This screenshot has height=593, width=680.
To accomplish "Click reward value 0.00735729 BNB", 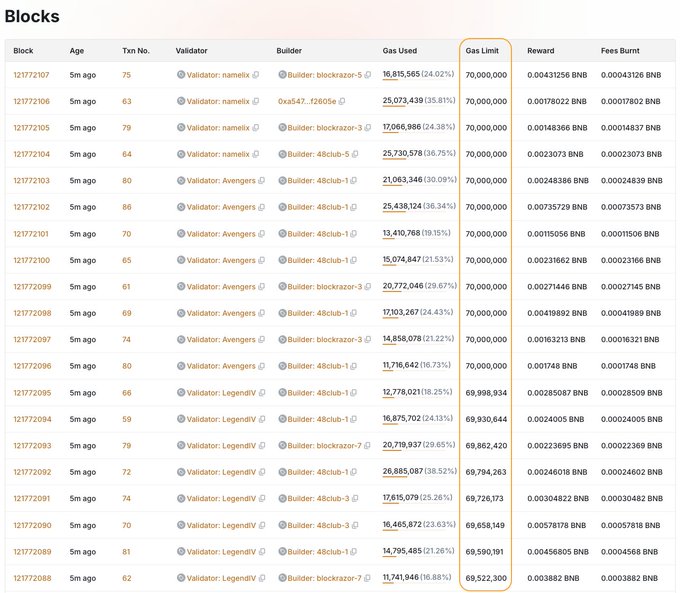I will 557,207.
